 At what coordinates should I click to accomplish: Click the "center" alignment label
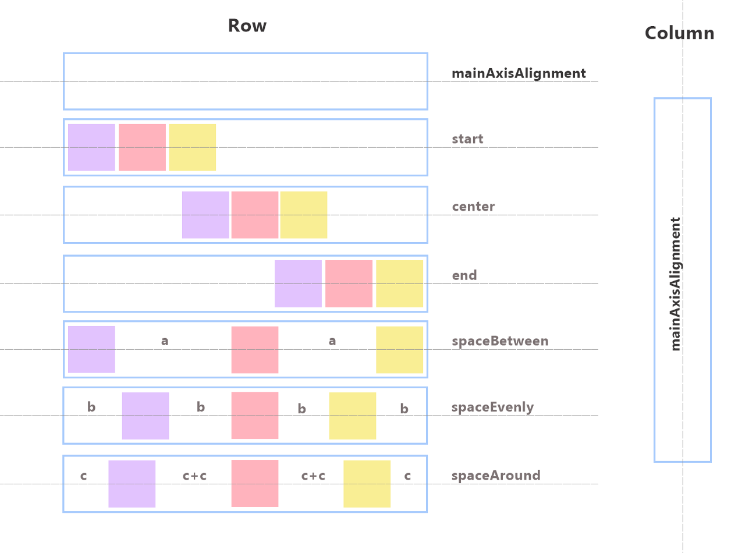point(473,207)
